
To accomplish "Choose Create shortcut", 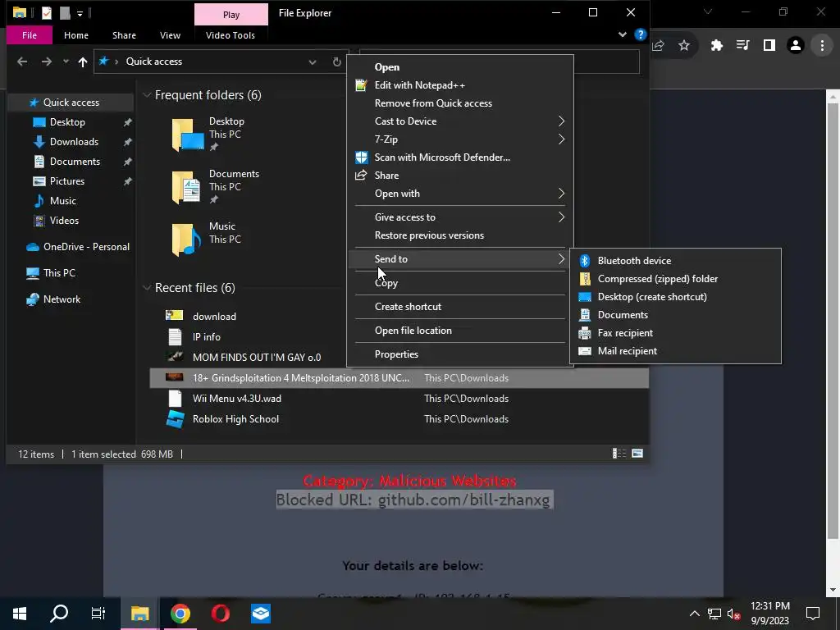I will [459, 307].
